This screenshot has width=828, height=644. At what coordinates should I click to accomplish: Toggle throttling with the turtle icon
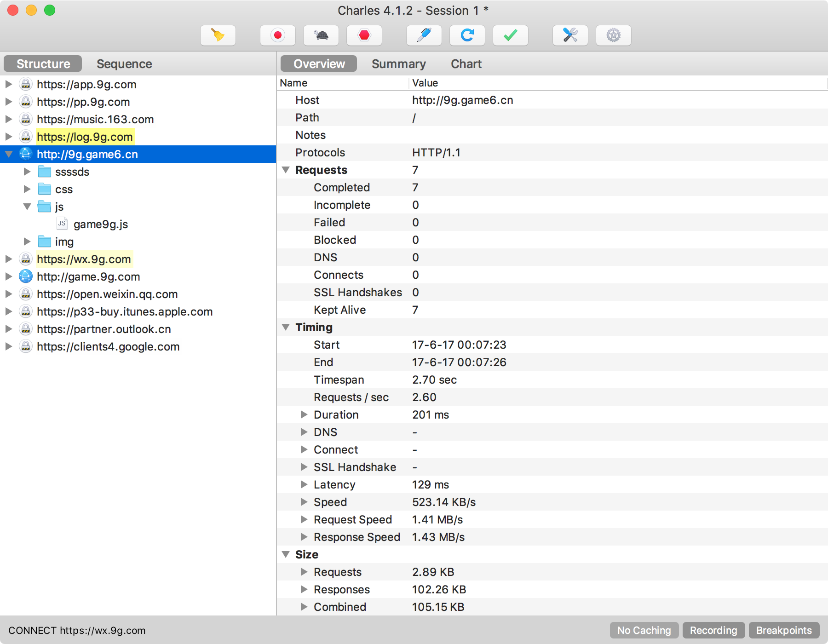[x=321, y=35]
